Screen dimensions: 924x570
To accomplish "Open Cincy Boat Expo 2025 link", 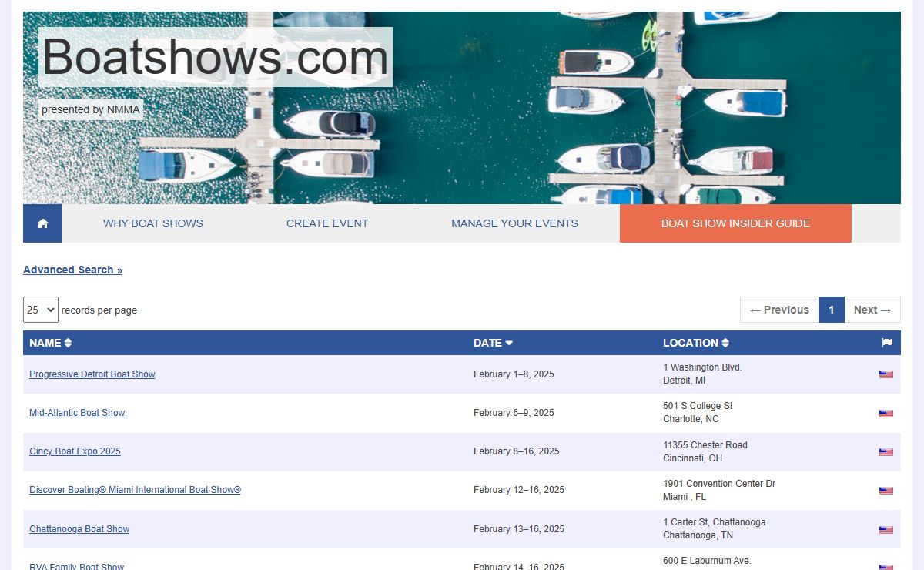I will pos(75,451).
